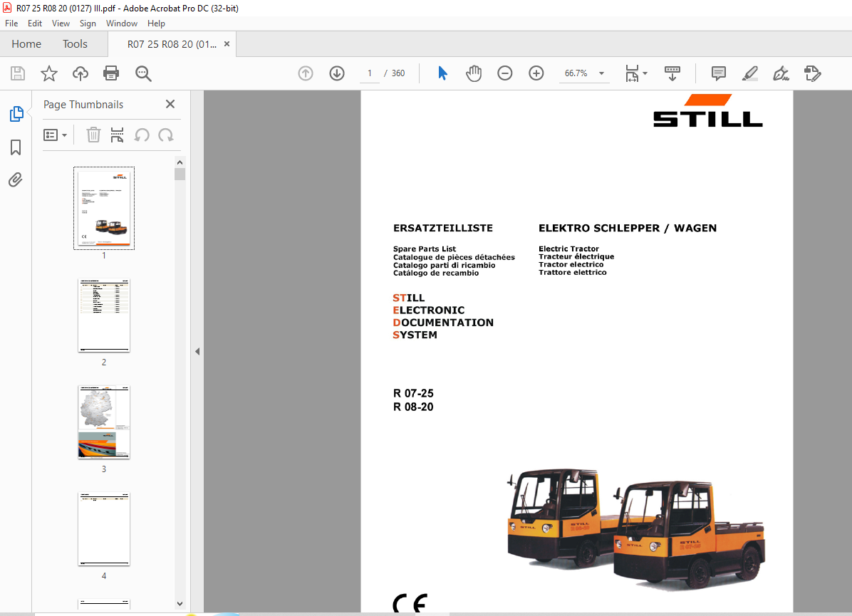Screen dimensions: 852x616
Task: Click the 'Electric Tractor' text
Action: (x=568, y=249)
